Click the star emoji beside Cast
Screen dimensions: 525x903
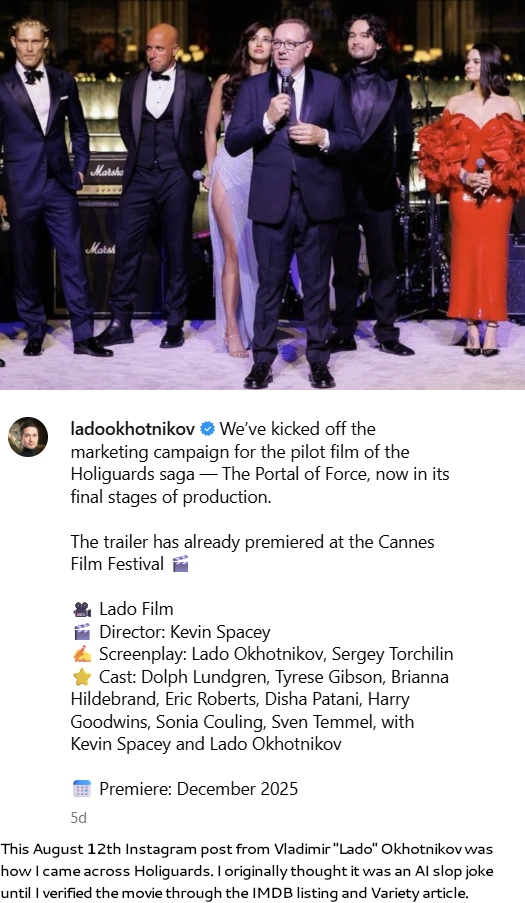point(82,677)
